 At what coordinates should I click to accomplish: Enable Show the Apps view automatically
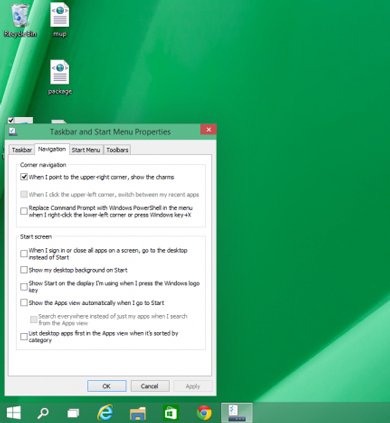[24, 303]
